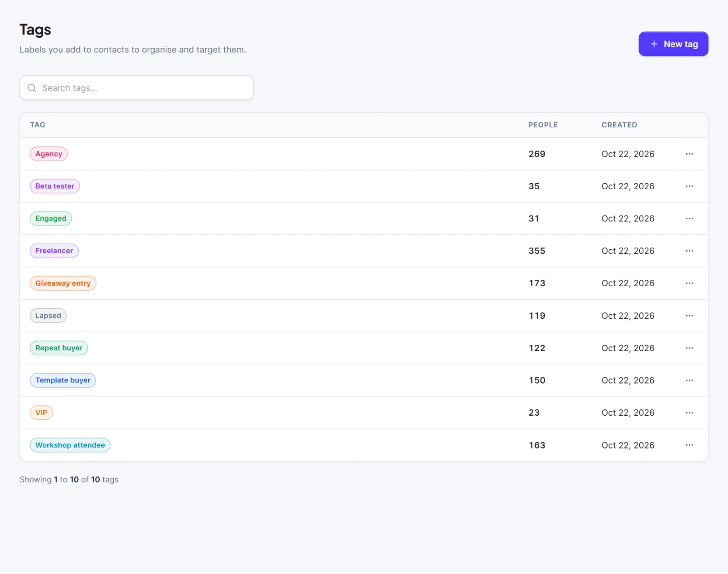Select the Engaged tag label
This screenshot has height=574, width=728.
coord(51,218)
